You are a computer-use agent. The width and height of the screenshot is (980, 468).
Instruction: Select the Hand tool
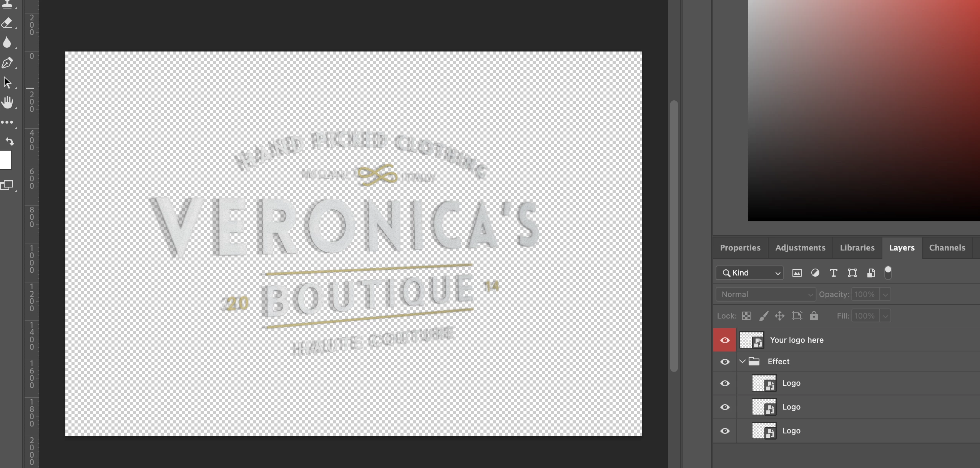click(7, 102)
